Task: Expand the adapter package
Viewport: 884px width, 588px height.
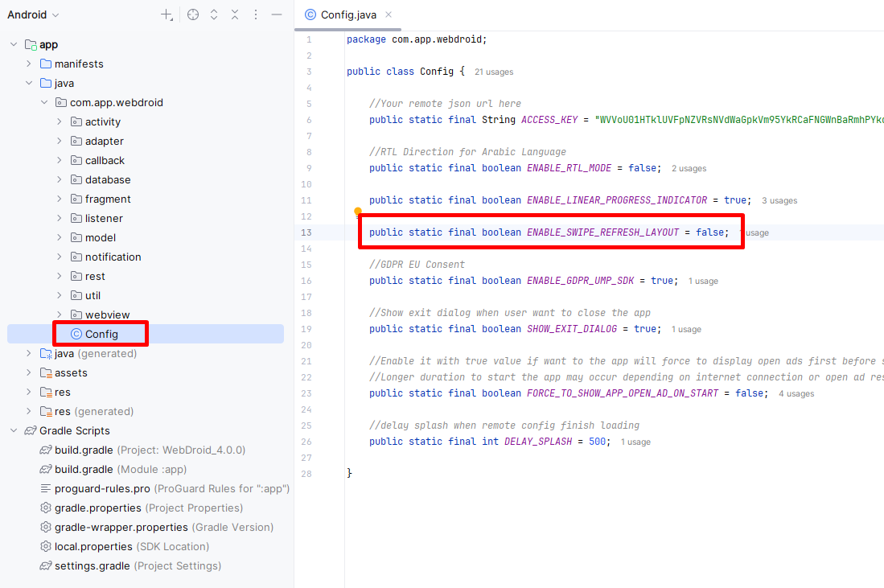Action: click(x=60, y=141)
